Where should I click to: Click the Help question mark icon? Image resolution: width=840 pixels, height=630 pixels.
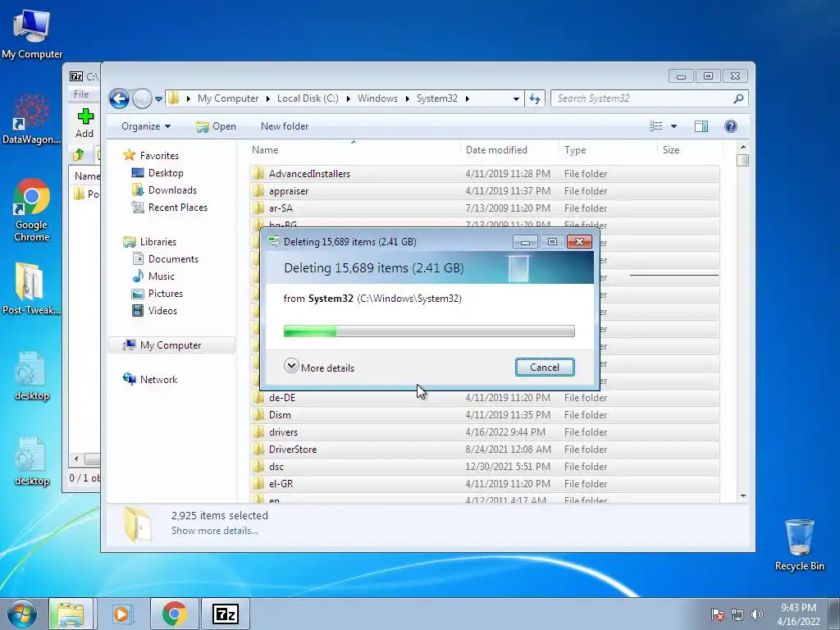click(731, 126)
